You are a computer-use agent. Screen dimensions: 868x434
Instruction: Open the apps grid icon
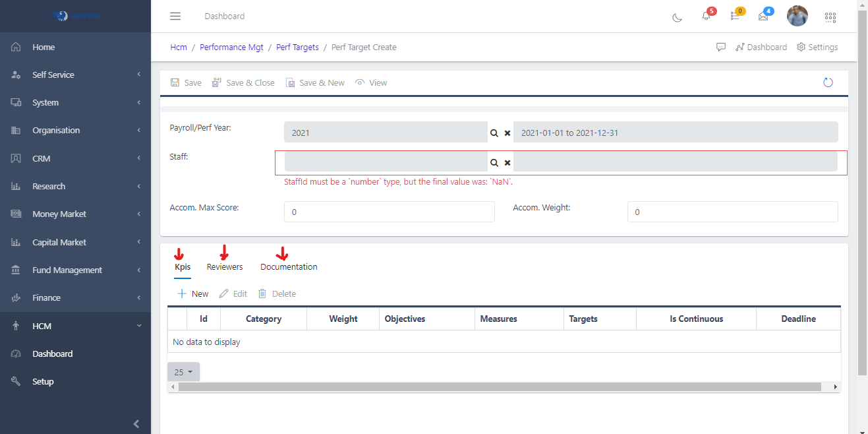point(830,17)
